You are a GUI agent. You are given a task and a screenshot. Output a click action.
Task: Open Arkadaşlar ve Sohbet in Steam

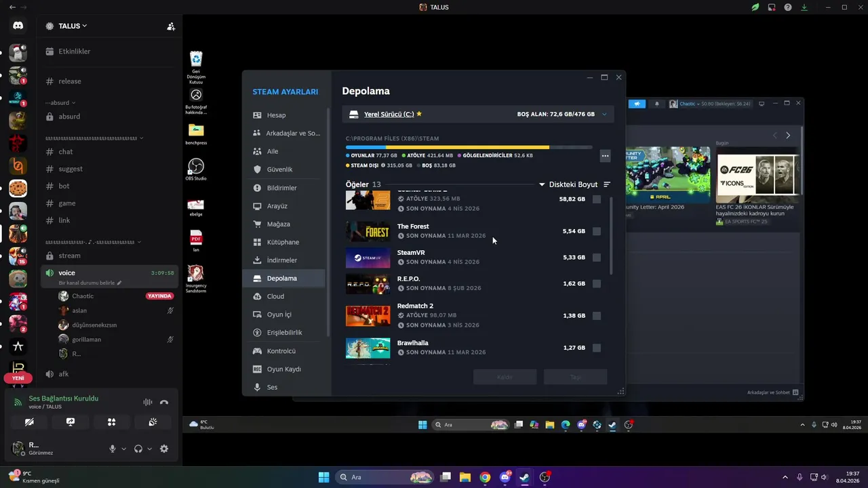click(x=773, y=392)
